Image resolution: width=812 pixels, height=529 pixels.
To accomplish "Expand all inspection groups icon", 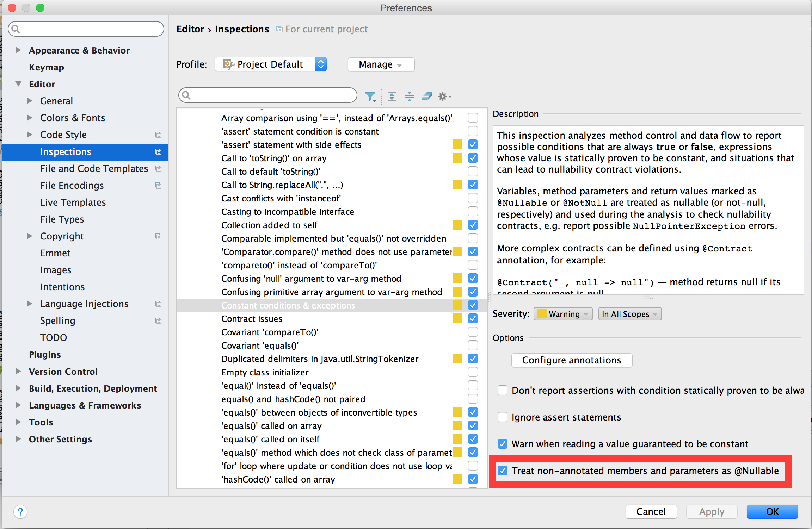I will tap(392, 96).
